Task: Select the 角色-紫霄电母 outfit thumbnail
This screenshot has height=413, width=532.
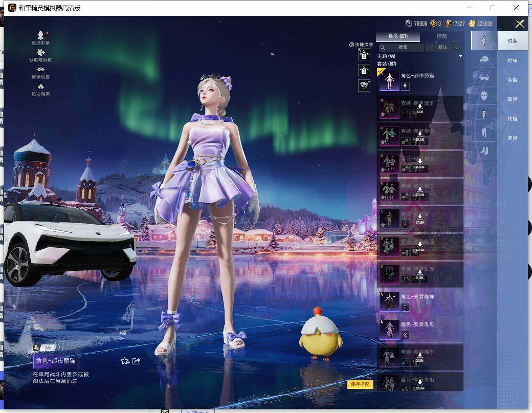Action: point(389,330)
